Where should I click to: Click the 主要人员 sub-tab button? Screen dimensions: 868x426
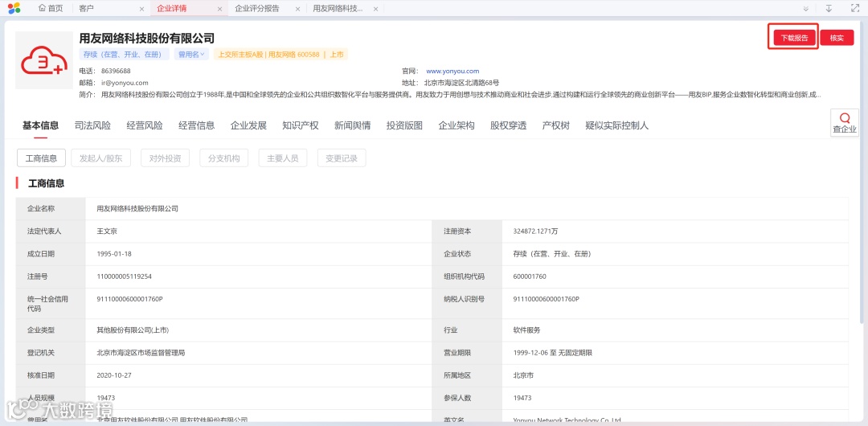[x=283, y=158]
